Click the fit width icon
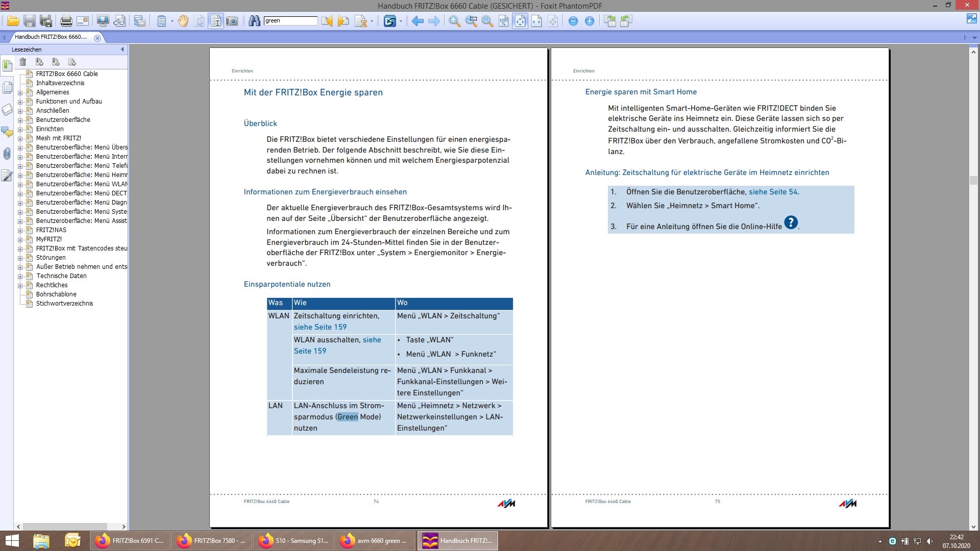The width and height of the screenshot is (980, 551). [x=536, y=21]
